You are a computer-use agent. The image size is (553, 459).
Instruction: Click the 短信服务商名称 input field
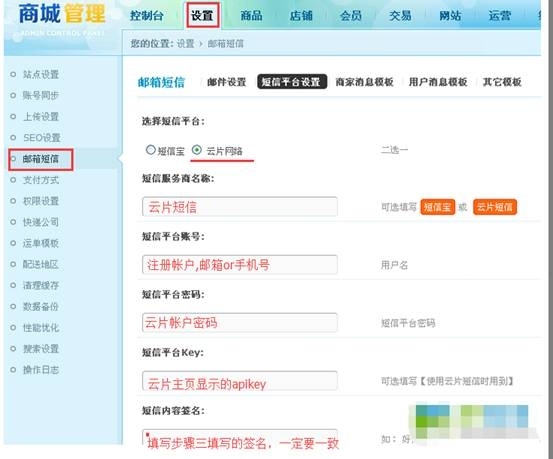(240, 206)
